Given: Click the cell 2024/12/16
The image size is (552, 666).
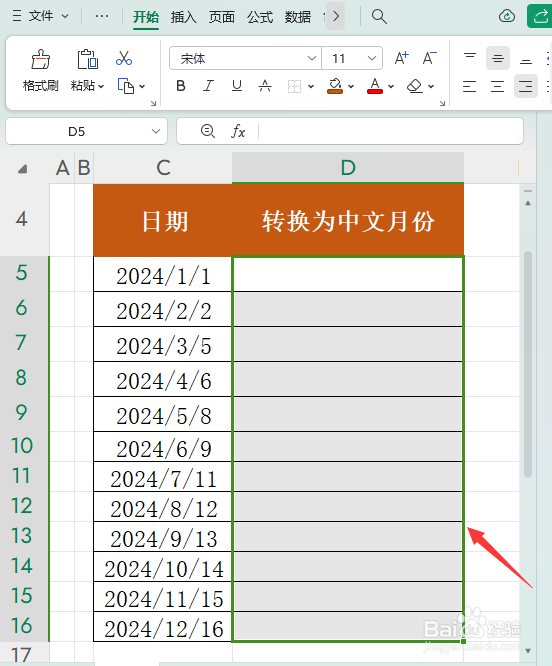Looking at the screenshot, I should pos(163,627).
